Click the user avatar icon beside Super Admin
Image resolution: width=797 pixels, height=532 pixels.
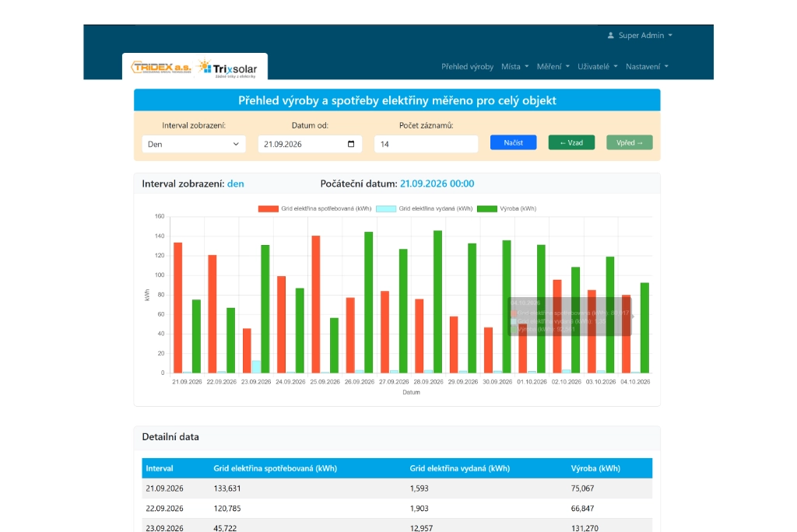[610, 36]
